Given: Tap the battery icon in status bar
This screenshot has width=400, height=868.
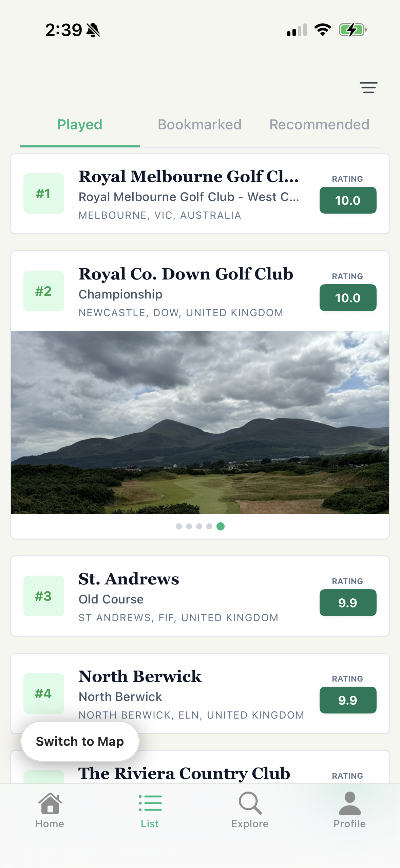Looking at the screenshot, I should pos(353,30).
